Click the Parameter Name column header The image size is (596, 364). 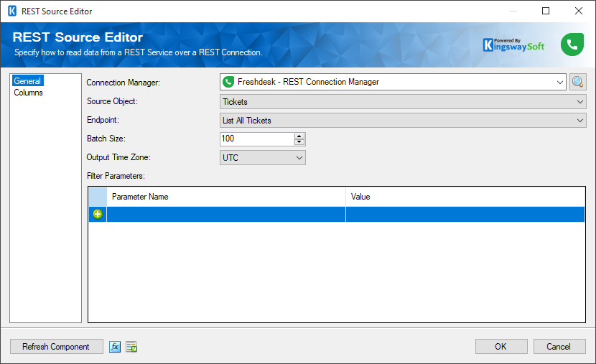point(226,197)
